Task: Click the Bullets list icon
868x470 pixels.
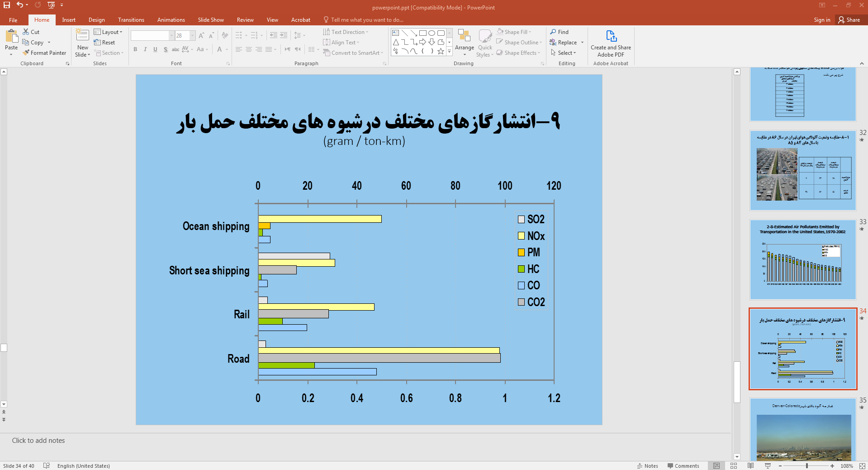Action: click(x=239, y=35)
